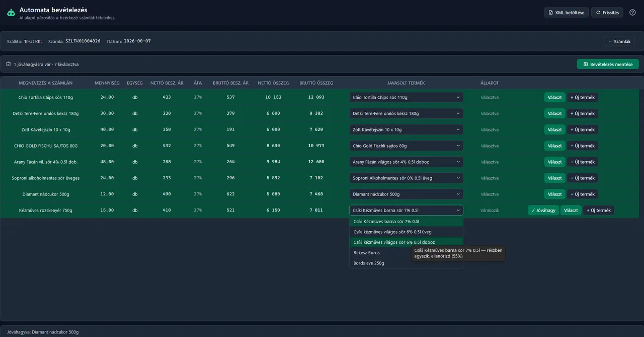Click XML betöltése button
644x337 pixels.
(566, 13)
